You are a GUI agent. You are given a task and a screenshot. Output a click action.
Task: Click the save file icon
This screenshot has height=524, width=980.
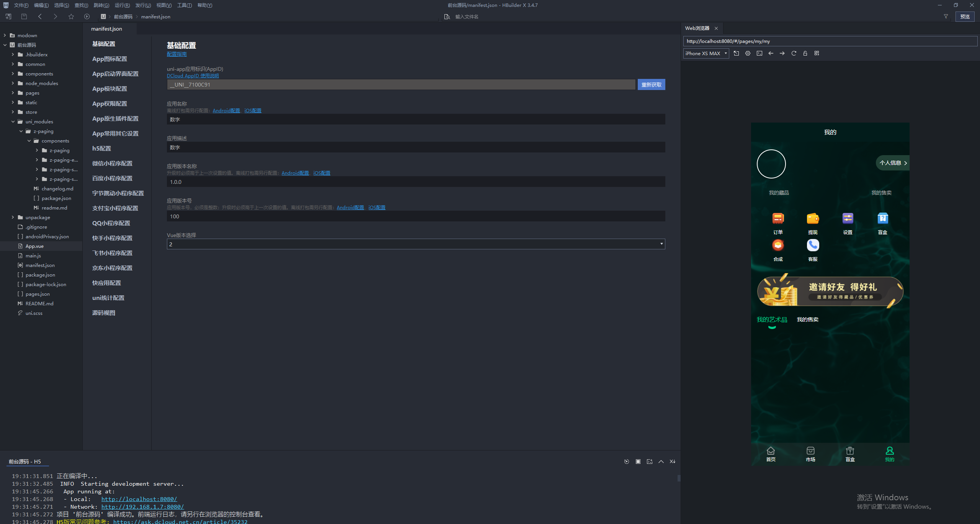24,16
